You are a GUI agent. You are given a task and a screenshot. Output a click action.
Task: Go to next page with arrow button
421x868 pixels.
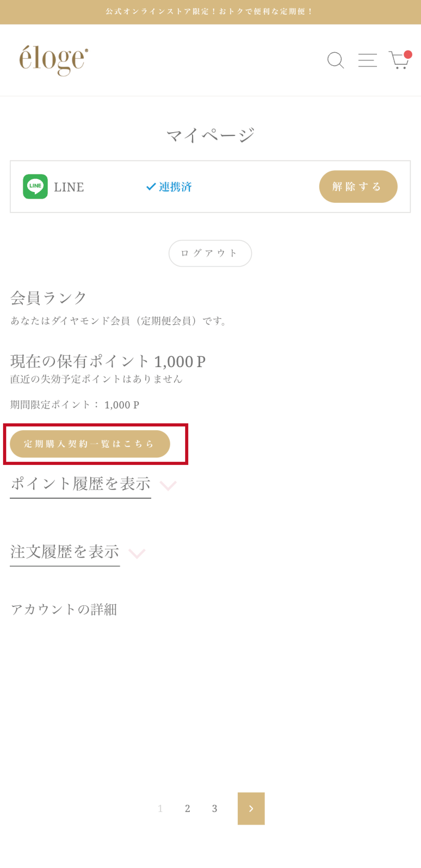(251, 808)
